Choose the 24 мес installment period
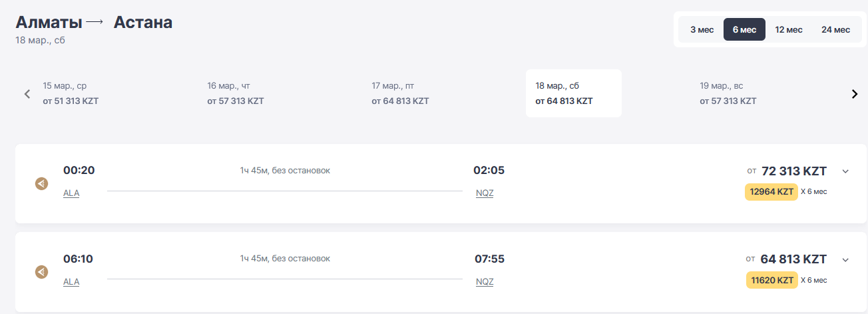The width and height of the screenshot is (868, 314). [835, 29]
